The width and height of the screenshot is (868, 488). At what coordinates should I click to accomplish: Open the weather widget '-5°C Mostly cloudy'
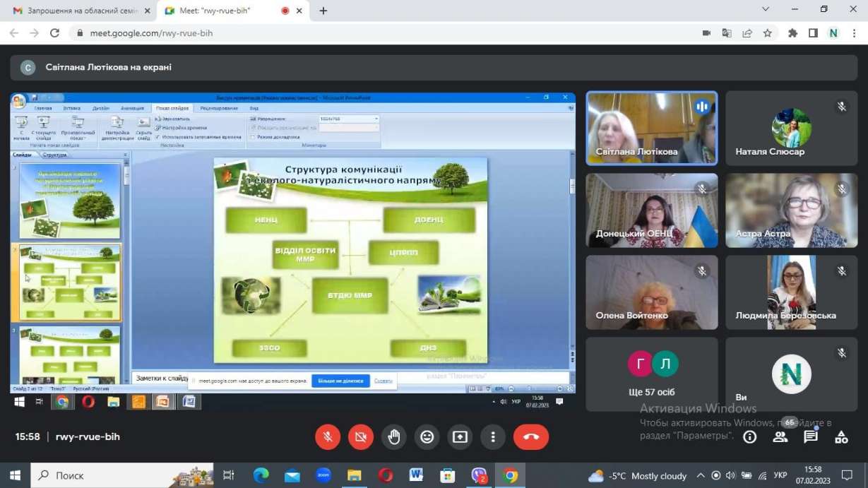point(638,475)
